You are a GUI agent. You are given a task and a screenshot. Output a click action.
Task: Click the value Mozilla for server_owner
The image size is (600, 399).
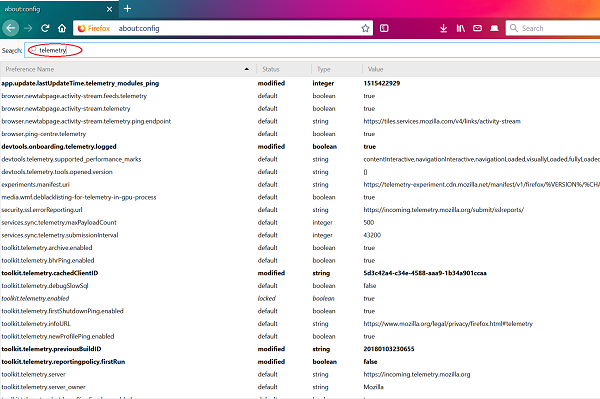373,387
